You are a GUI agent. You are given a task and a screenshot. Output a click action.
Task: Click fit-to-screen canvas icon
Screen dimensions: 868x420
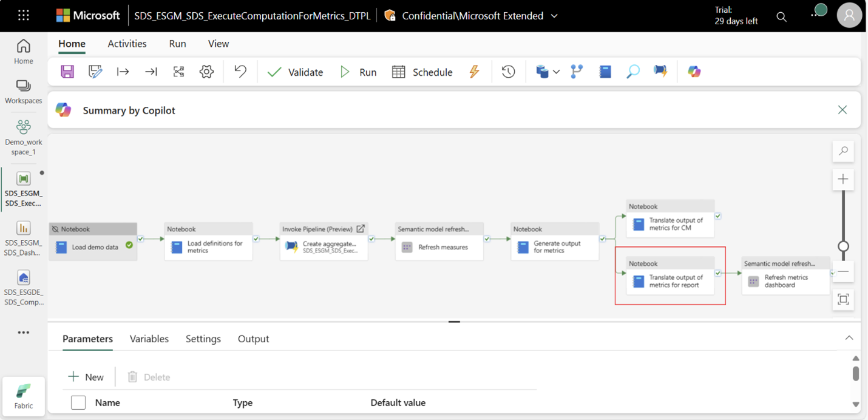click(843, 299)
